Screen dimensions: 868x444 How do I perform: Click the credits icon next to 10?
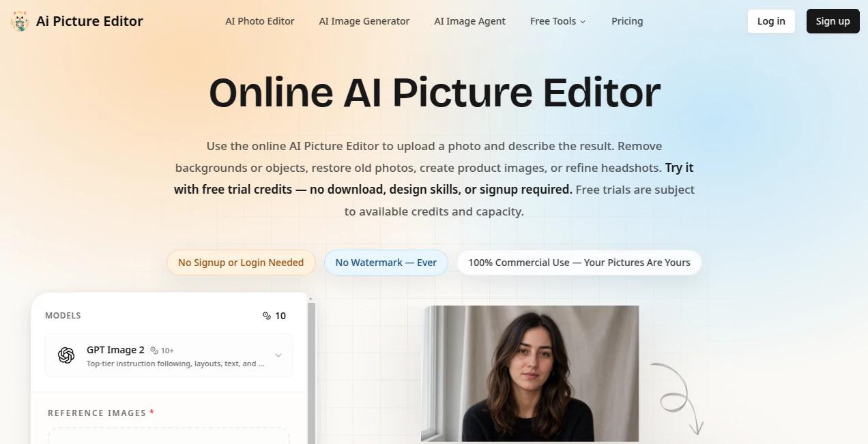pyautogui.click(x=267, y=316)
